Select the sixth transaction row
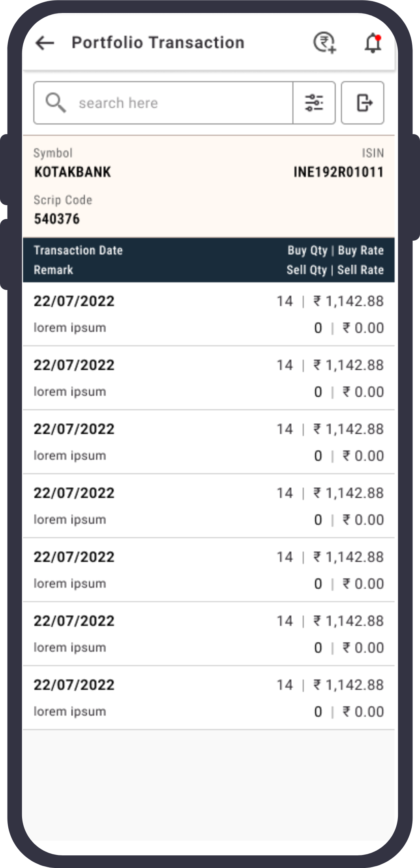This screenshot has width=420, height=868. click(209, 634)
